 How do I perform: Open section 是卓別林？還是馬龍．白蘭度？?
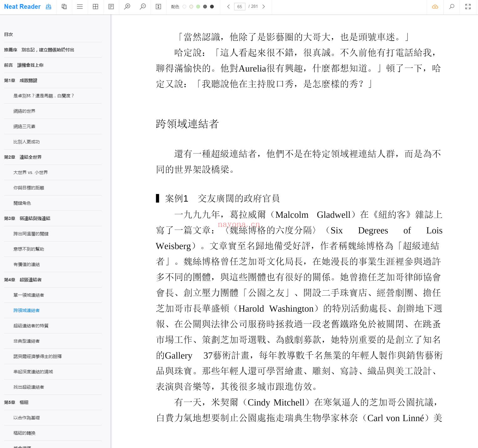pyautogui.click(x=44, y=96)
